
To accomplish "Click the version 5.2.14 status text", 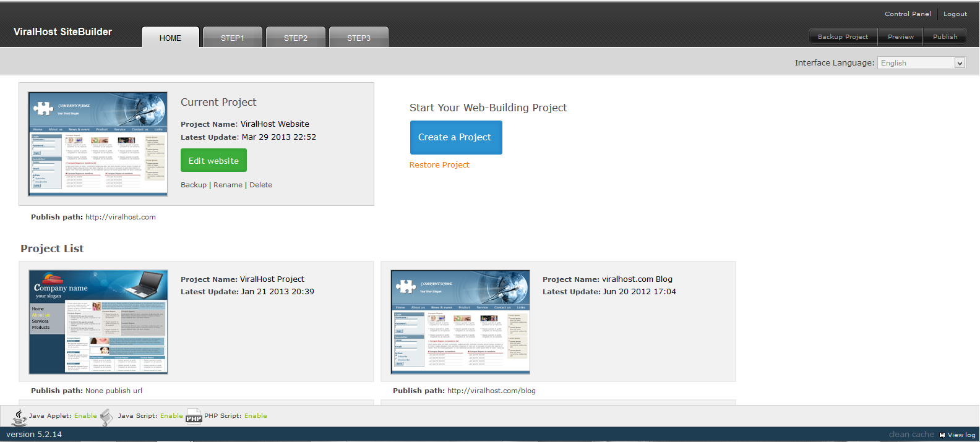I will 34,435.
